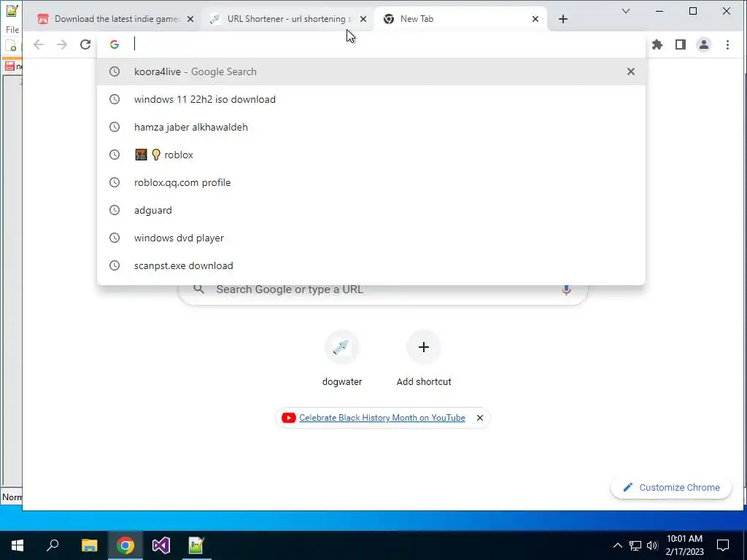Viewport: 747px width, 560px height.
Task: Open the tab search chevron
Action: tap(626, 11)
